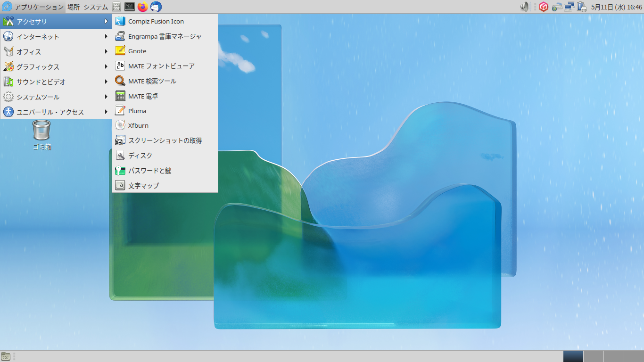
Task: Launch Gnote from the accessories menu
Action: point(165,51)
